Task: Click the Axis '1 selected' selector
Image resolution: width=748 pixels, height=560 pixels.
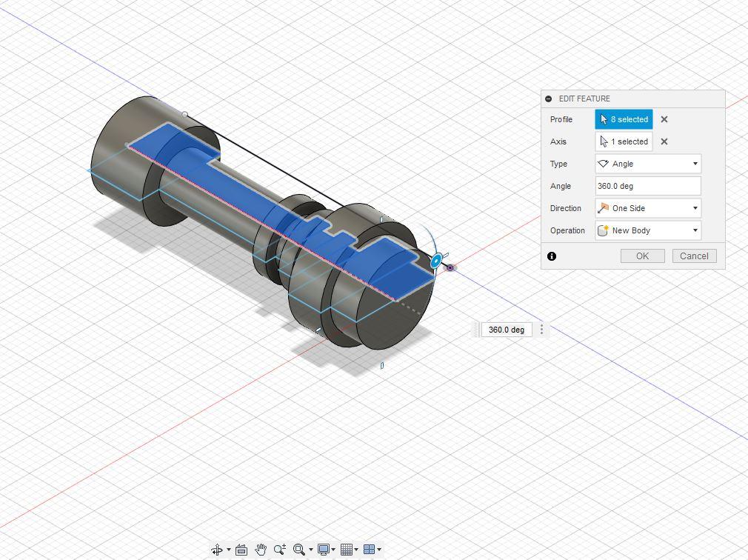Action: click(624, 141)
